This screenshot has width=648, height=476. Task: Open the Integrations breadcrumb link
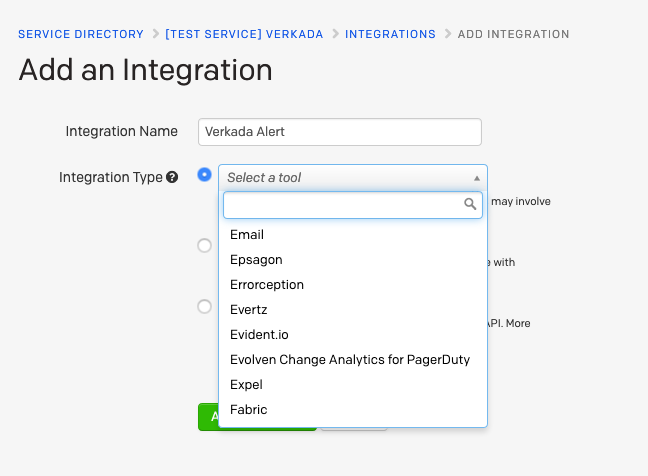pyautogui.click(x=390, y=34)
